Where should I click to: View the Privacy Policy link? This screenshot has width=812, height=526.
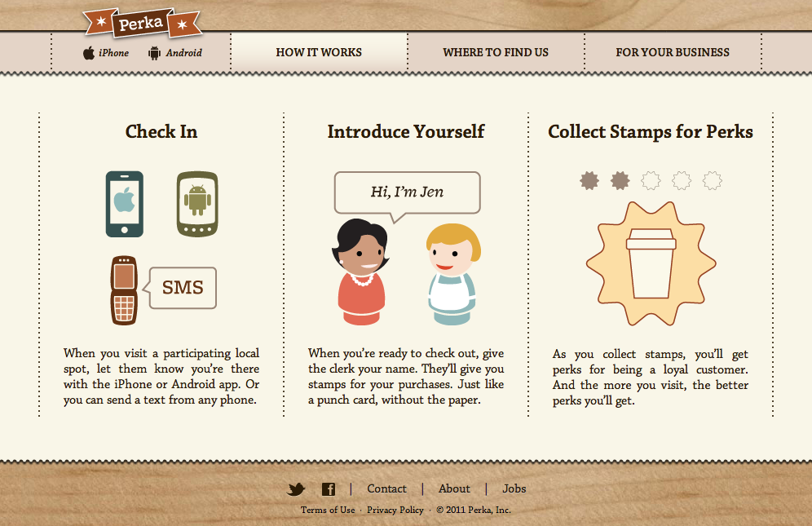395,510
